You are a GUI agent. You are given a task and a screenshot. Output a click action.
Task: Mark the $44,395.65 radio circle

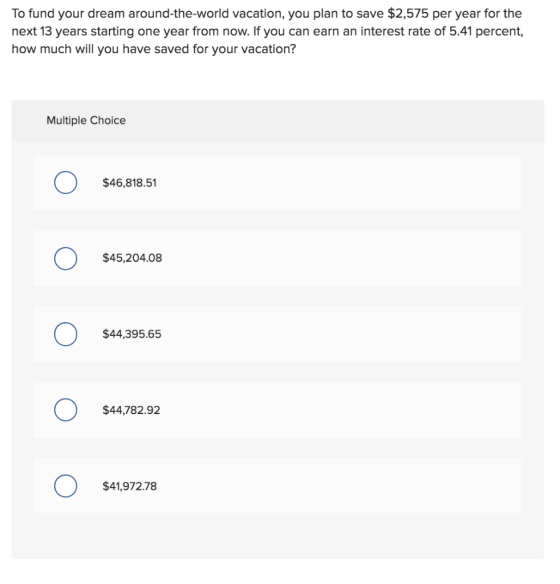pos(66,334)
